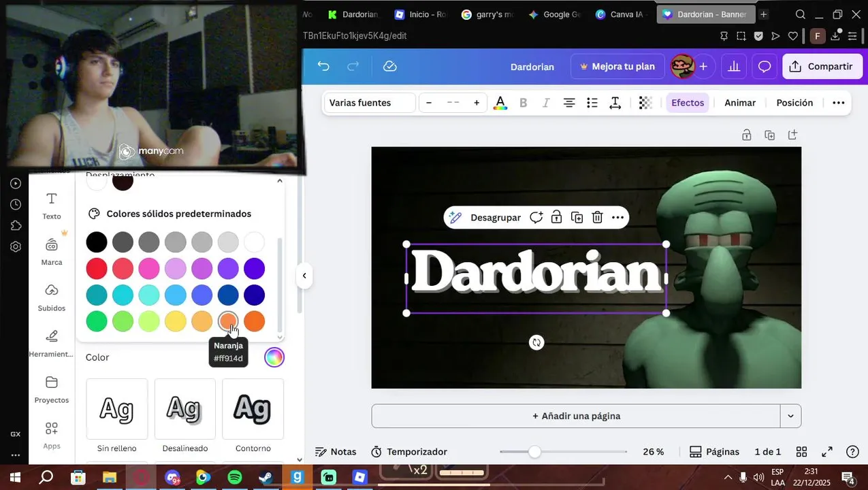Switch to garry's mod browser tab
The height and width of the screenshot is (490, 868).
pyautogui.click(x=487, y=14)
